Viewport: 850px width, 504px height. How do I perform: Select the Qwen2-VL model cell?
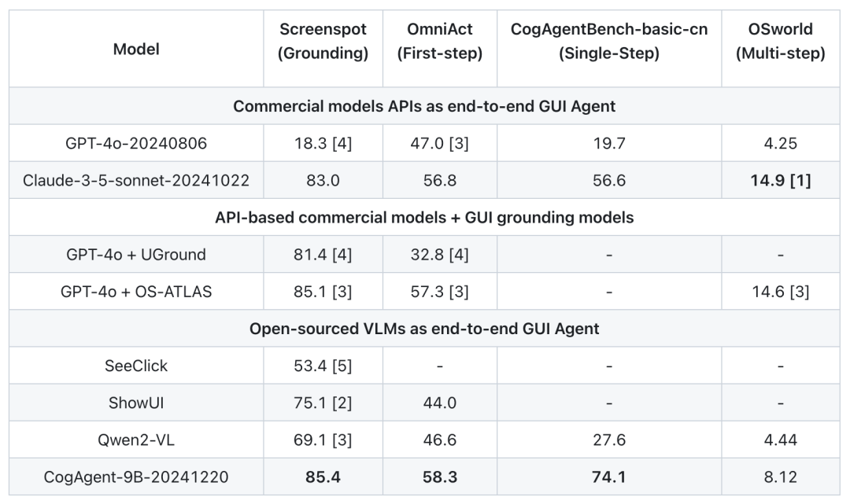[136, 440]
